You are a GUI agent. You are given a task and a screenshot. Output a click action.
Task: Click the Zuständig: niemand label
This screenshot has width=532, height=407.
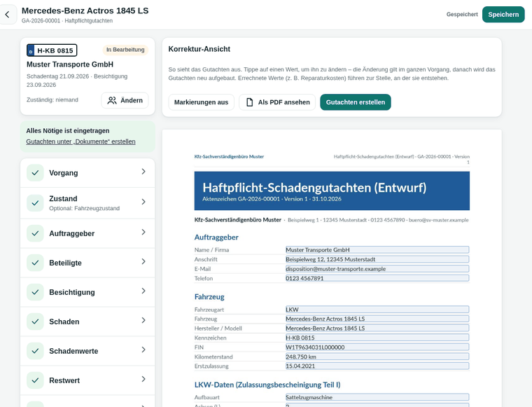[x=52, y=99]
